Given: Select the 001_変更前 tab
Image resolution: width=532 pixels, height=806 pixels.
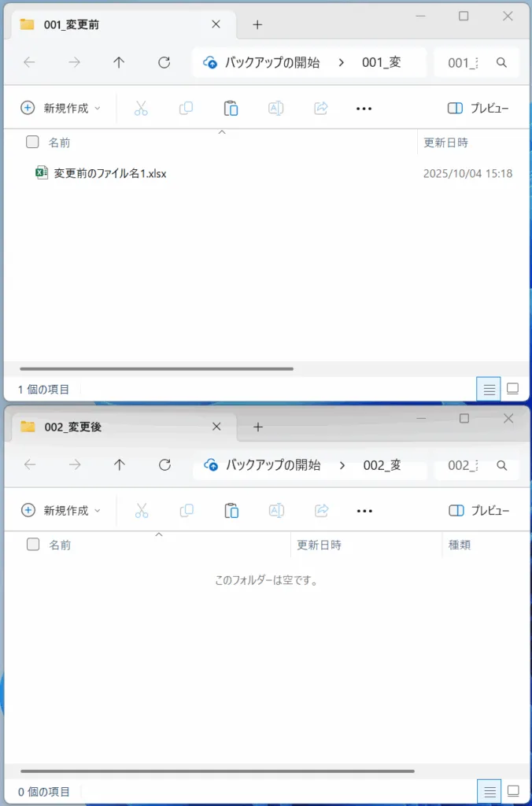Looking at the screenshot, I should coord(110,24).
